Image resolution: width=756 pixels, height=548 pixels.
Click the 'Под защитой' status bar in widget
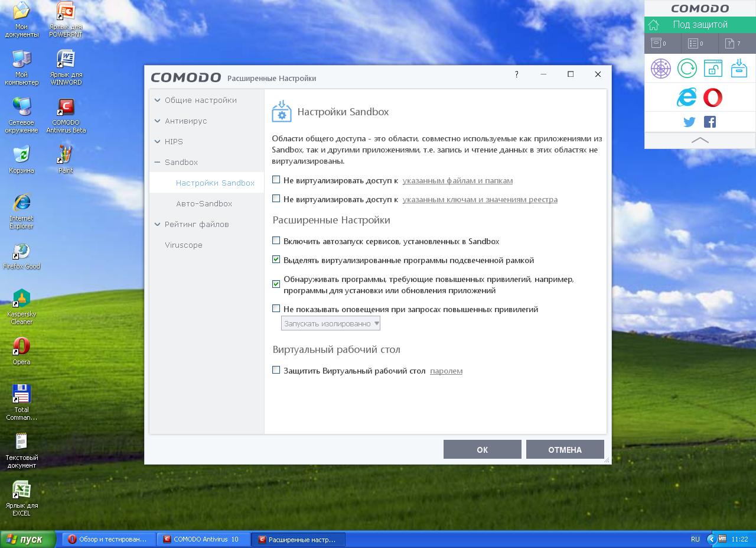tap(700, 25)
